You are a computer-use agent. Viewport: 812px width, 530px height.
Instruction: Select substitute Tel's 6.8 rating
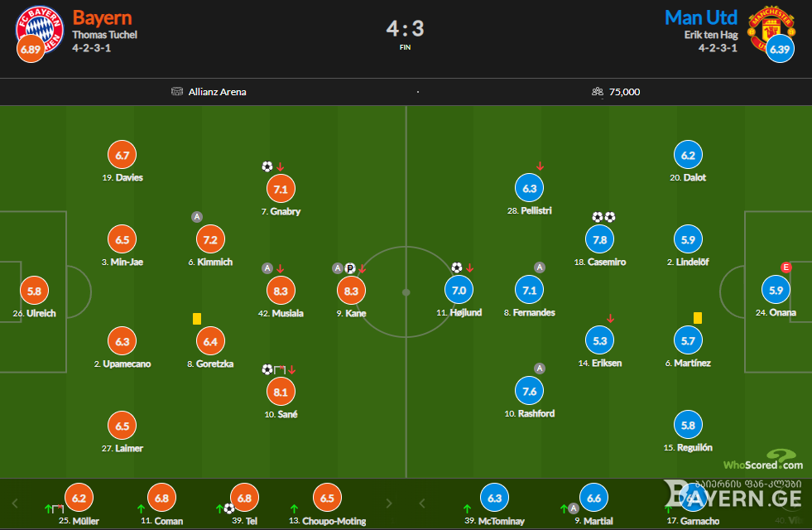[244, 498]
